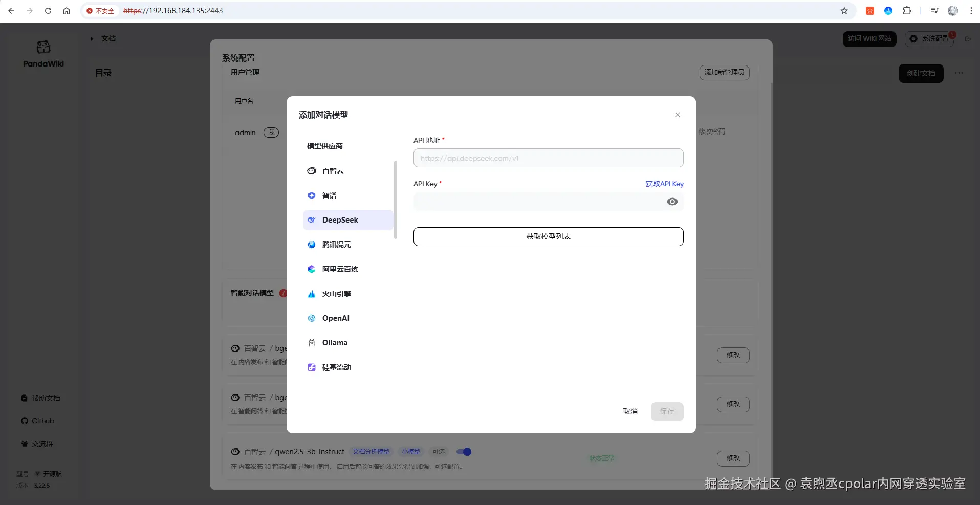
Task: Click the 状态正常 status text
Action: [602, 458]
